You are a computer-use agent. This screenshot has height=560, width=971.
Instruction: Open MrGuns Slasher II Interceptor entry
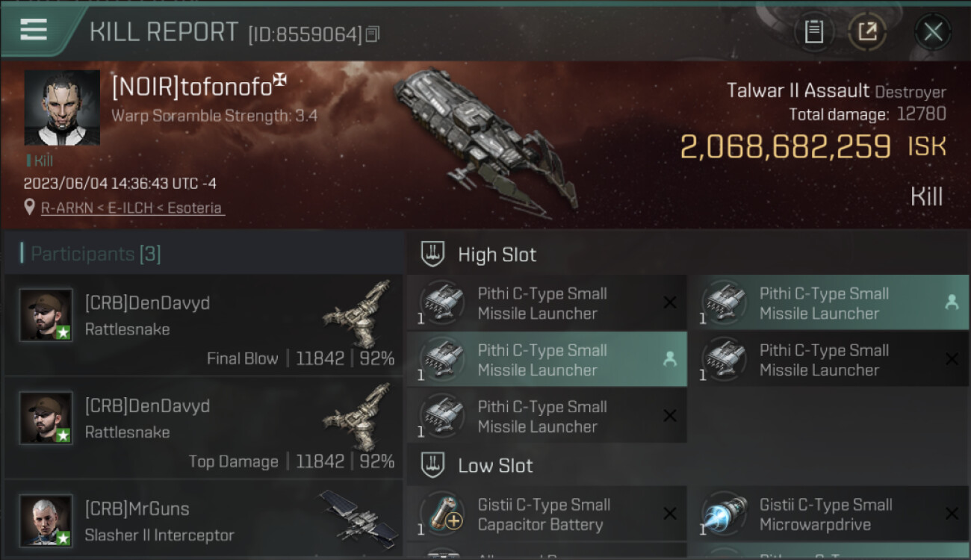(203, 520)
